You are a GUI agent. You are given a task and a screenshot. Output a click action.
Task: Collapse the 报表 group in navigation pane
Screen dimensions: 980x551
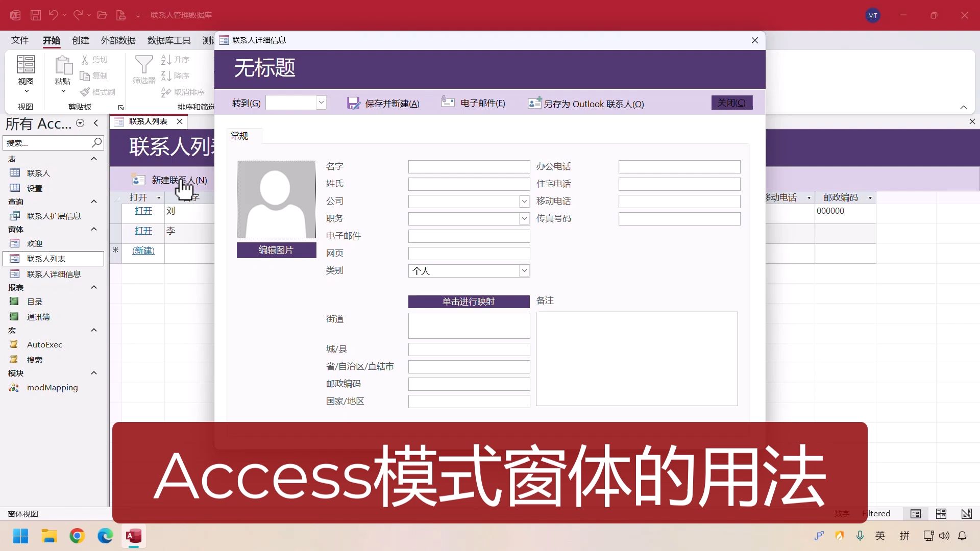[x=94, y=287]
